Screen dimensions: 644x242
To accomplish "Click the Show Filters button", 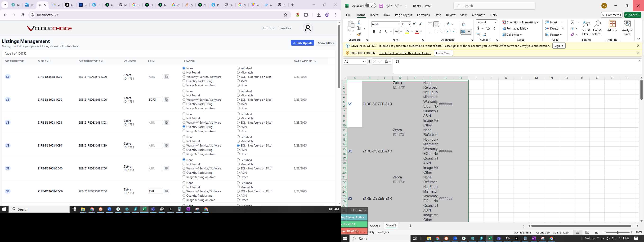I will [326, 43].
